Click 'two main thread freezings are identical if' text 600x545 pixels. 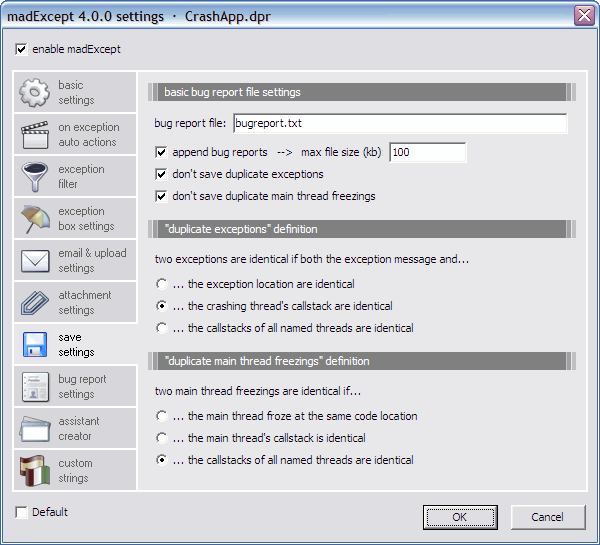point(258,392)
